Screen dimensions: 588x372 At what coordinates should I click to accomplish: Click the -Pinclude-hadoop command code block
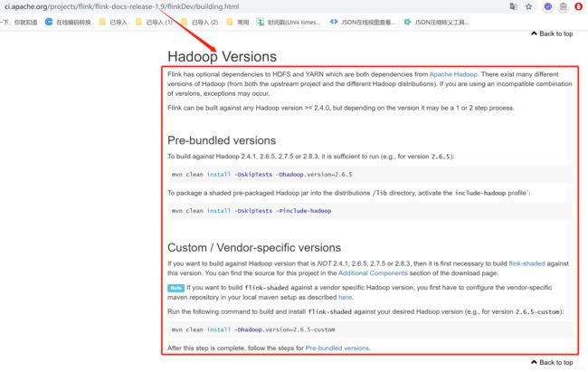[370, 211]
